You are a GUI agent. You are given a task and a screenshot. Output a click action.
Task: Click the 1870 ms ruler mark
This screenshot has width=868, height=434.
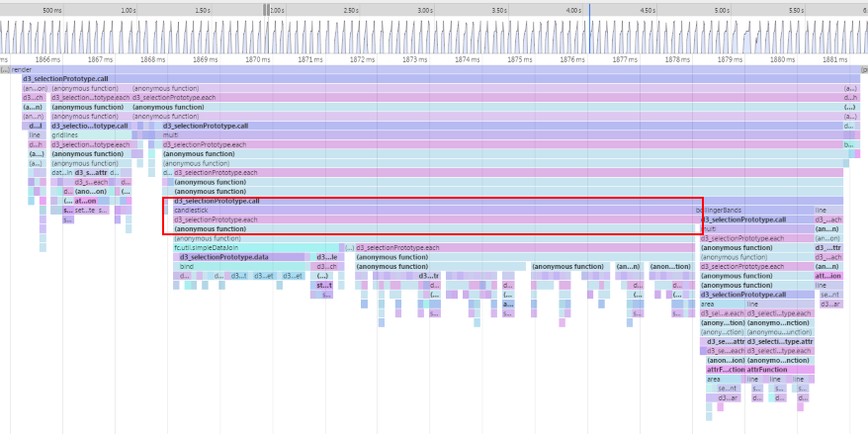coord(258,59)
